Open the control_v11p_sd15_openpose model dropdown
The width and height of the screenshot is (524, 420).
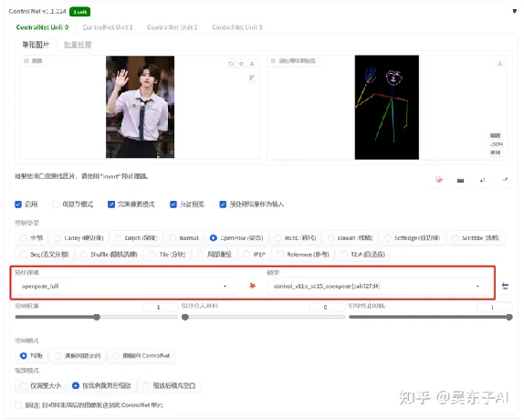pyautogui.click(x=378, y=286)
